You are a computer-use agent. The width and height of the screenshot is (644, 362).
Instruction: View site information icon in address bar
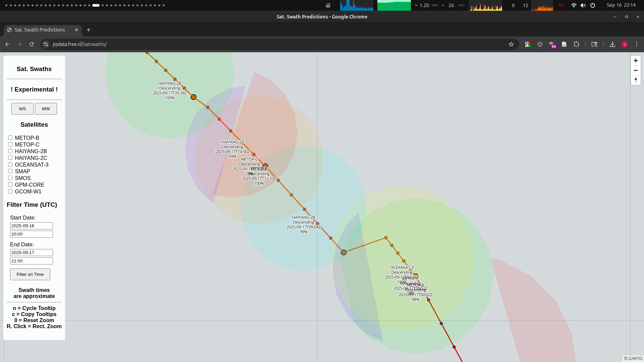click(x=46, y=44)
